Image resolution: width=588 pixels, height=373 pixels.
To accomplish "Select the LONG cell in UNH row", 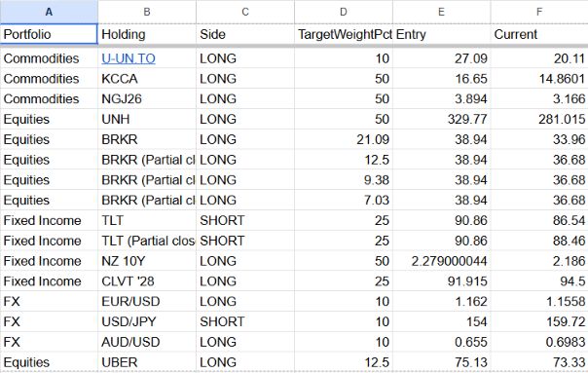I will [245, 120].
